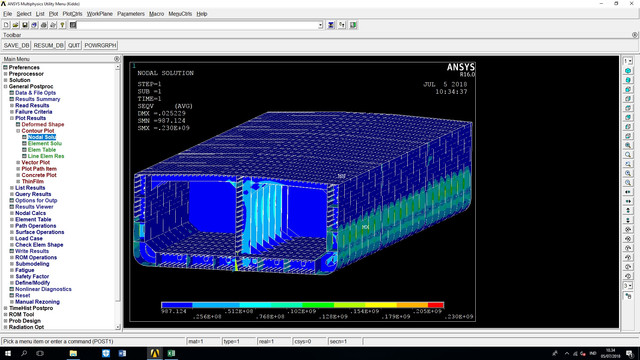The width and height of the screenshot is (640, 360).
Task: Click the ANSYS Help question-mark icon
Action: coord(62,25)
